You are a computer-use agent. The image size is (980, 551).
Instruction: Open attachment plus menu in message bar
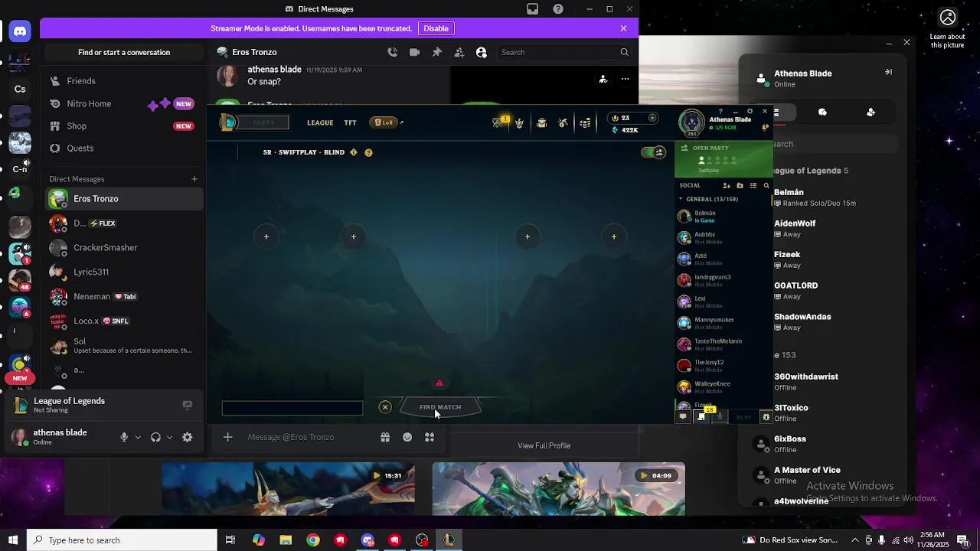(x=227, y=437)
